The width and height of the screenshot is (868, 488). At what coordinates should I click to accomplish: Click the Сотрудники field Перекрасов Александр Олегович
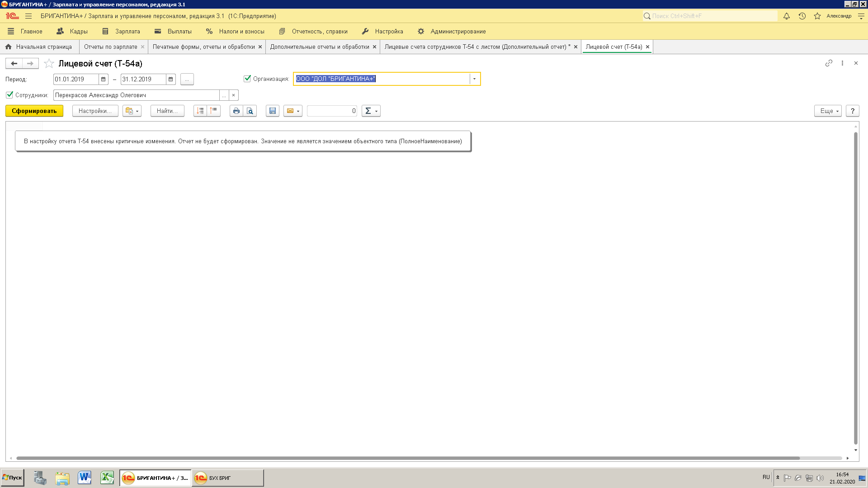coord(136,95)
